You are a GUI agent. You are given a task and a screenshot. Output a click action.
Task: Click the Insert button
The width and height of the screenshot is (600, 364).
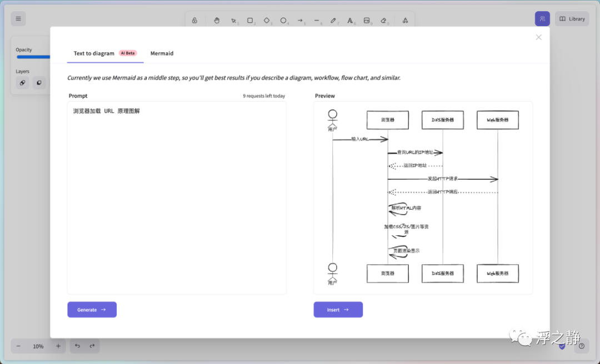[x=338, y=310]
